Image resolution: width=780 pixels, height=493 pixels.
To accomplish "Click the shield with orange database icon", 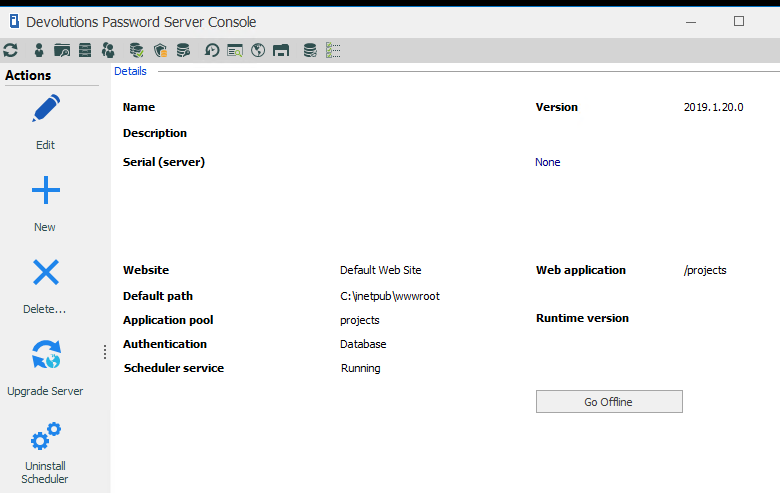I will [160, 50].
